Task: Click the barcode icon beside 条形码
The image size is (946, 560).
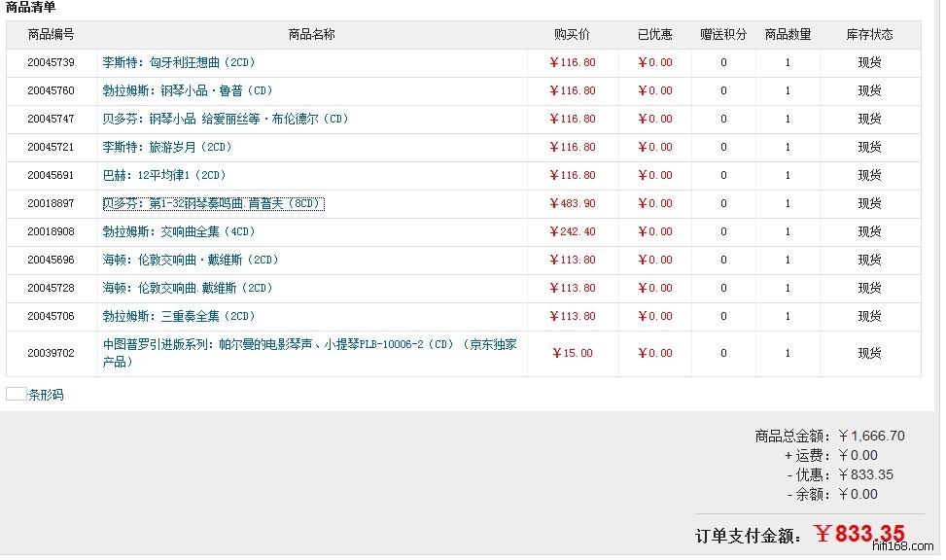Action: [16, 394]
